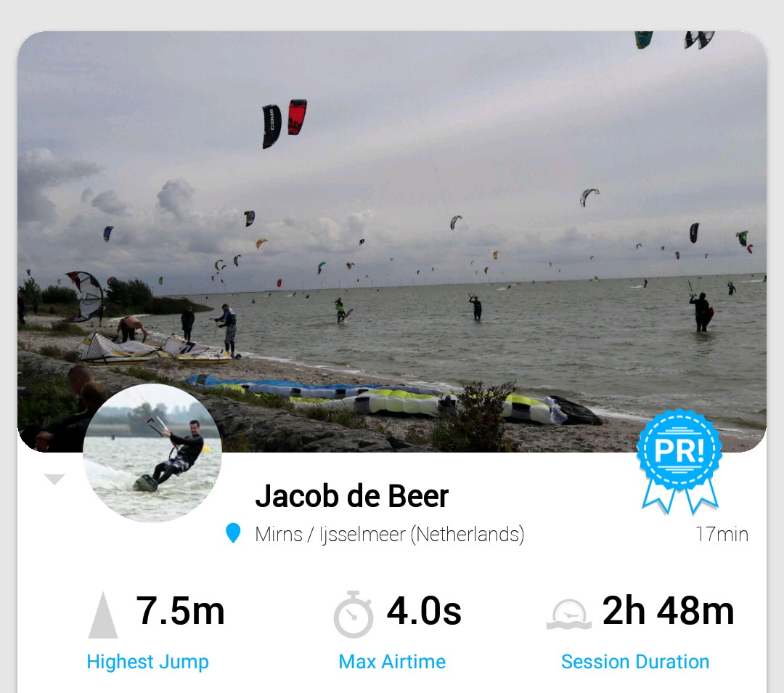Tap the 17min timestamp

tap(722, 535)
